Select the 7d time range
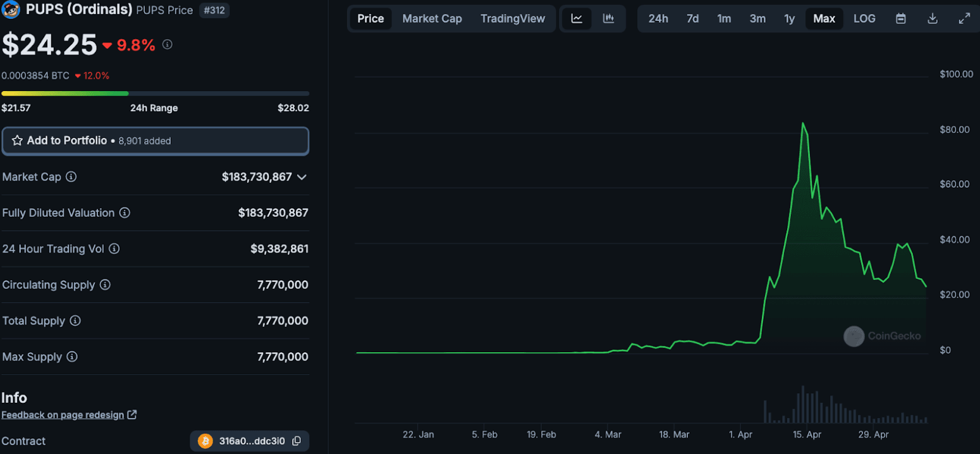The height and width of the screenshot is (454, 980). 693,18
